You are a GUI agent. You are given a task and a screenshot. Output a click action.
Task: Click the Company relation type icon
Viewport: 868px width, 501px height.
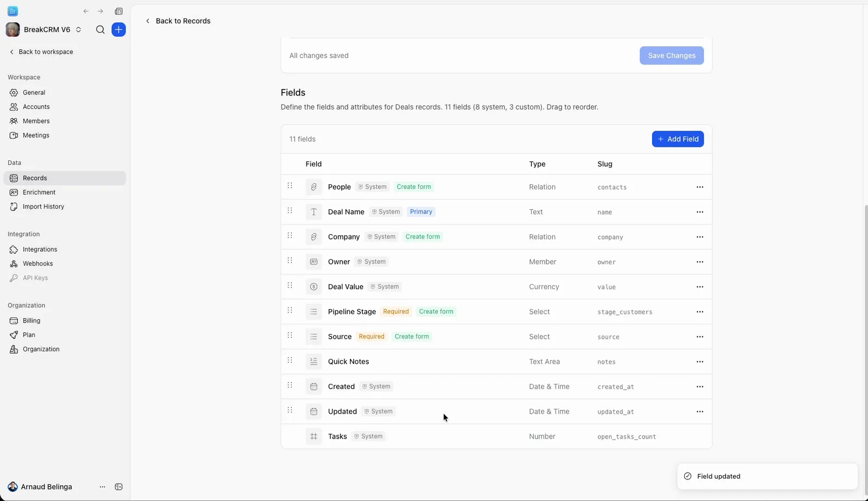point(314,237)
